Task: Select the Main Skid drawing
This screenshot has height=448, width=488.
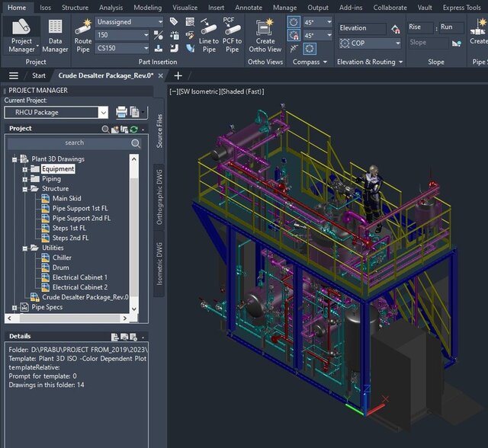Action: tap(66, 198)
